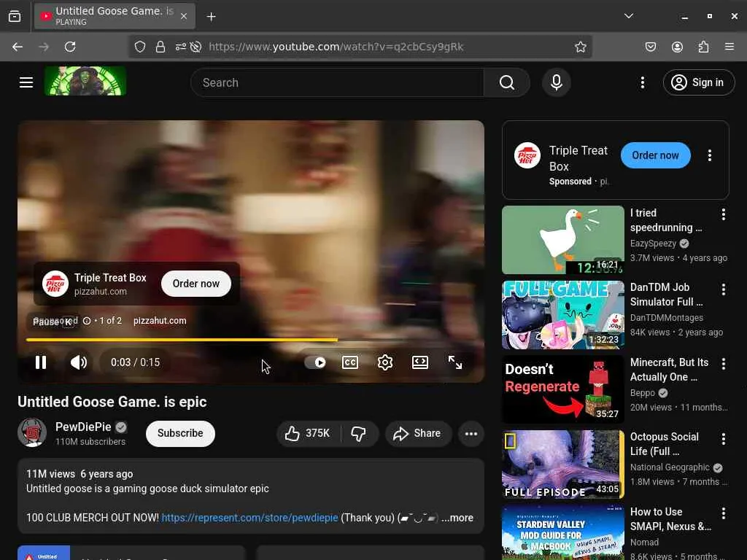Viewport: 747px width, 560px height.
Task: Open EazySpeezy channel name
Action: click(x=653, y=244)
